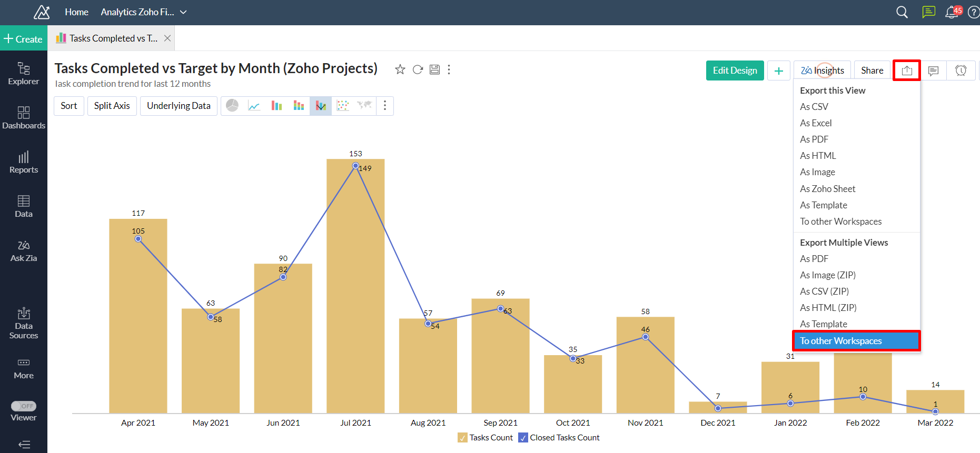Screen dimensions: 980x453
Task: Refresh the report using reload icon
Action: 418,69
